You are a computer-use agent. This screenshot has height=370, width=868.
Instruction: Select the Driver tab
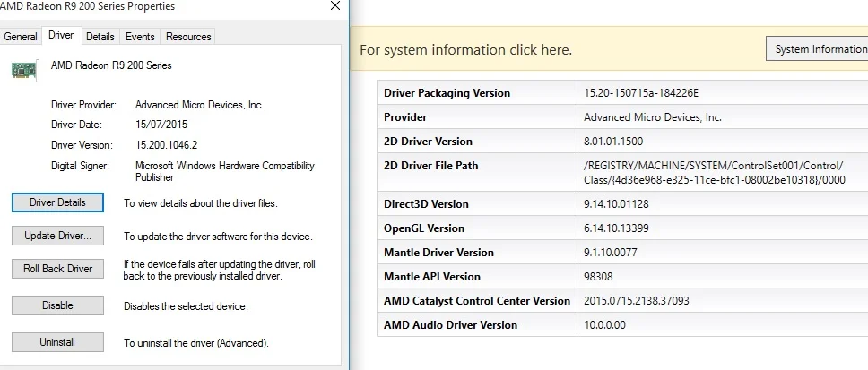pos(61,35)
